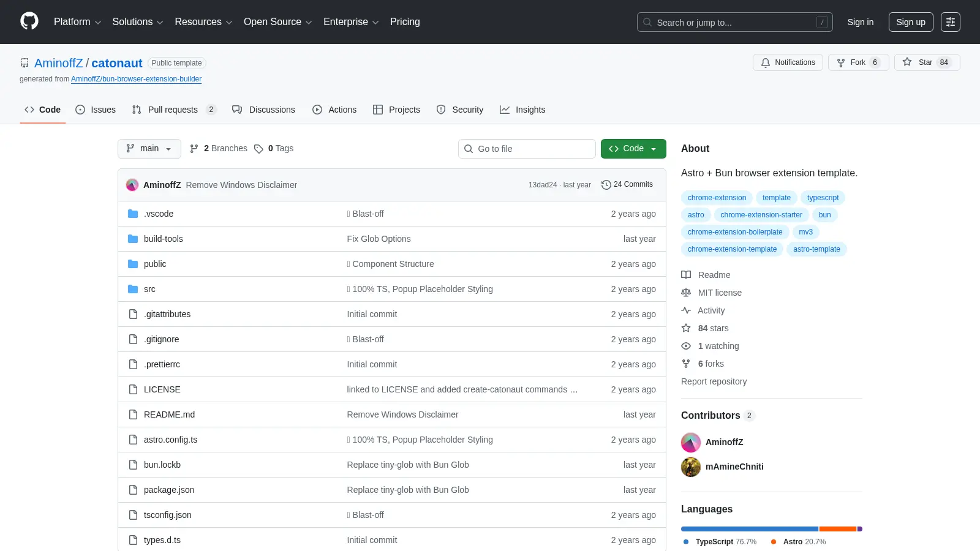The image size is (980, 551).
Task: Switch to the Projects tab
Action: coord(396,110)
